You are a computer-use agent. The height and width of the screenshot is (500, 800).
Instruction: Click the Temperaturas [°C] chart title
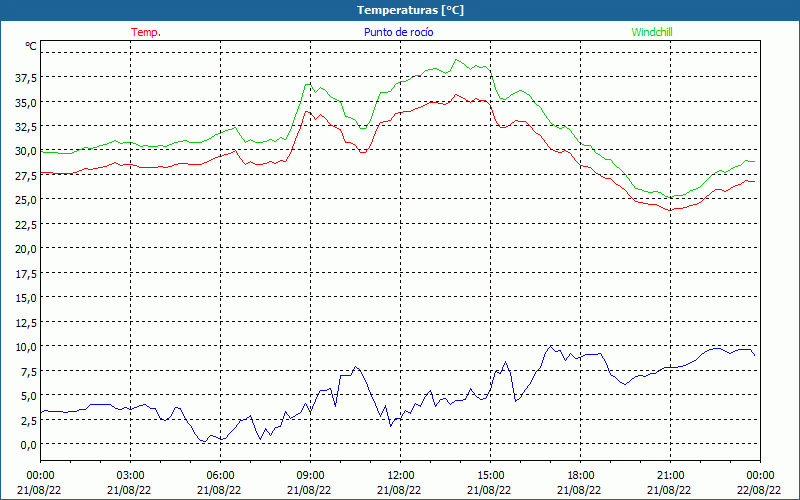[x=410, y=10]
